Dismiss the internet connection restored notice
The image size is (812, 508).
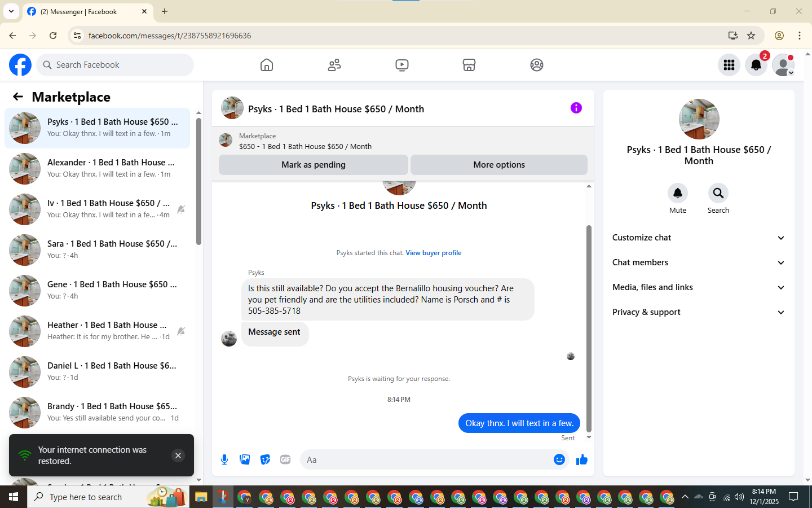178,456
